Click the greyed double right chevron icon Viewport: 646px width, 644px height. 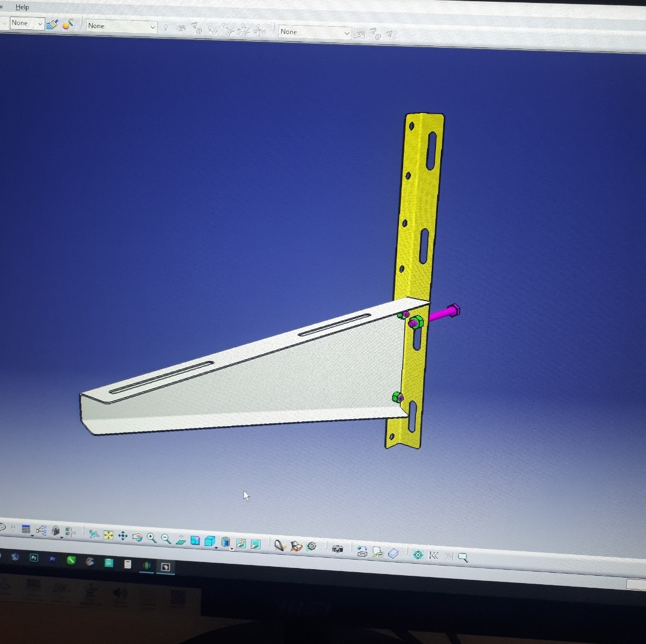[448, 557]
